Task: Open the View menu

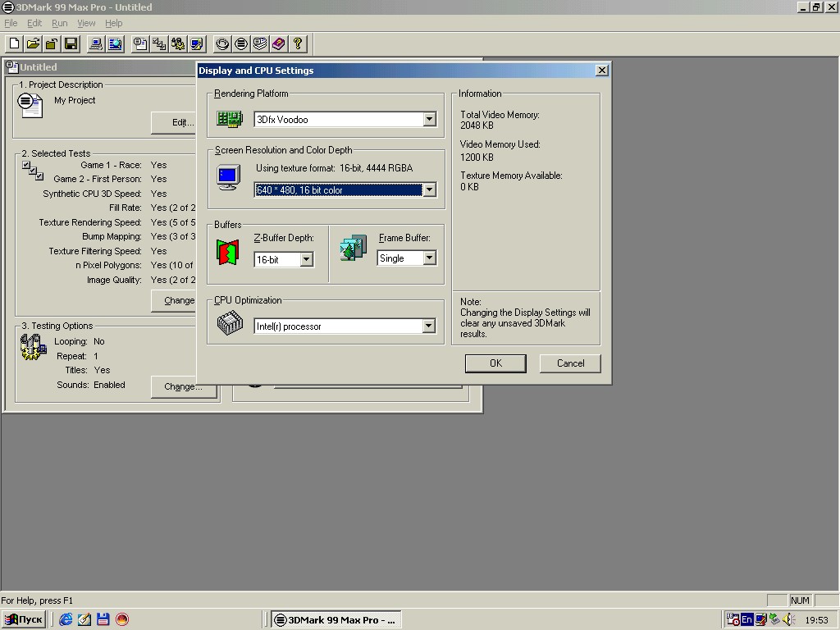Action: coord(85,23)
